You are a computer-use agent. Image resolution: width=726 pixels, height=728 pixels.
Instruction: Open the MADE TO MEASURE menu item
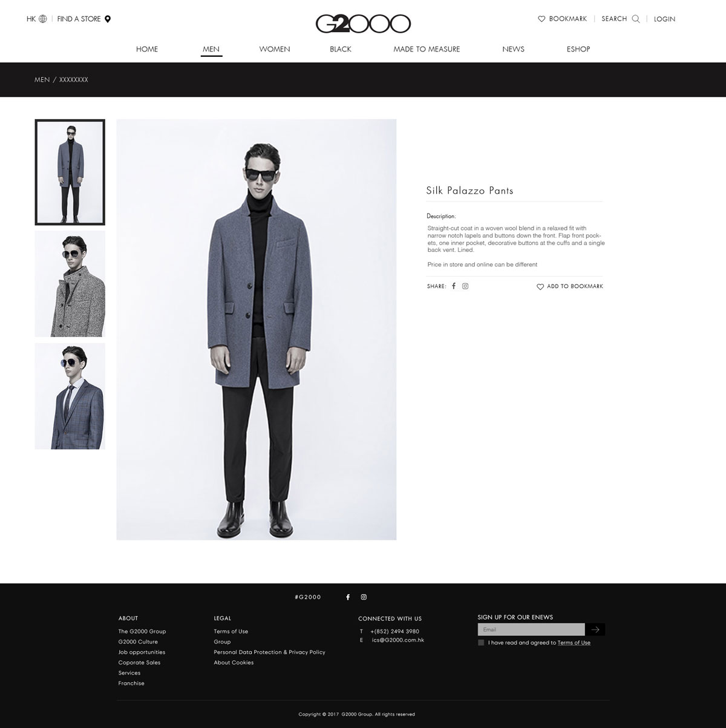427,49
